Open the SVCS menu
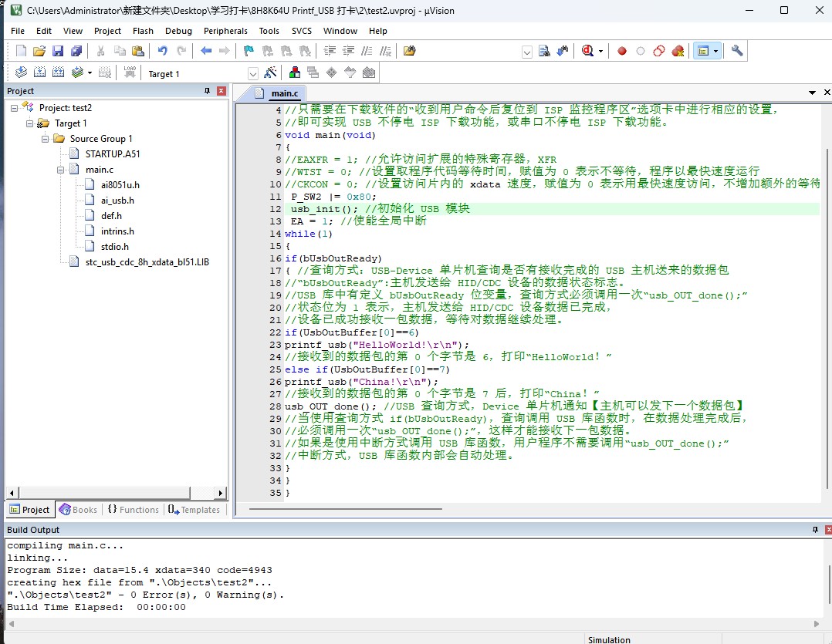This screenshot has width=832, height=644. [301, 31]
